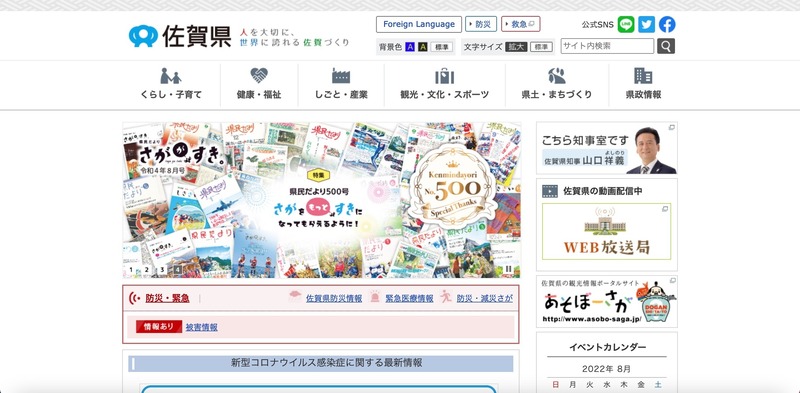Click the 公式SNS label
Screen dimensions: 800x393
[597, 24]
